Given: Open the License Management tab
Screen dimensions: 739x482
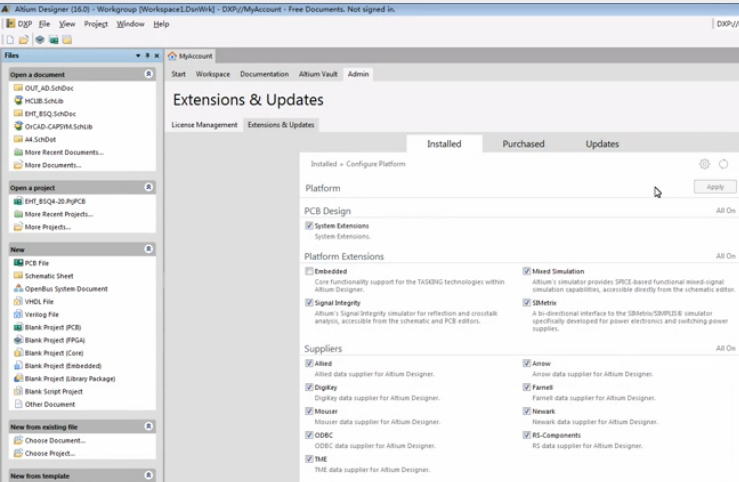Looking at the screenshot, I should pyautogui.click(x=204, y=125).
